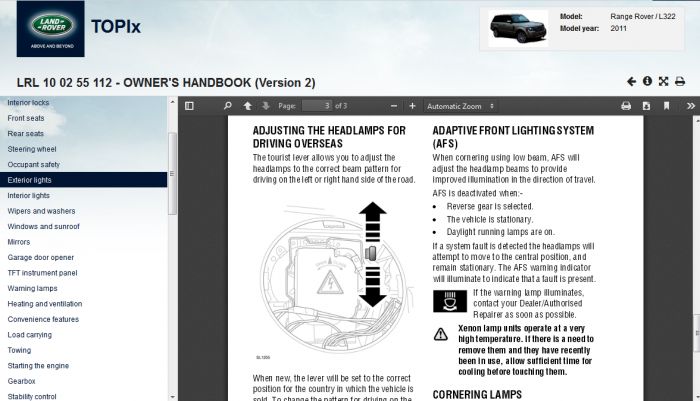
Task: Open TFT instrument panel topic
Action: tap(42, 273)
